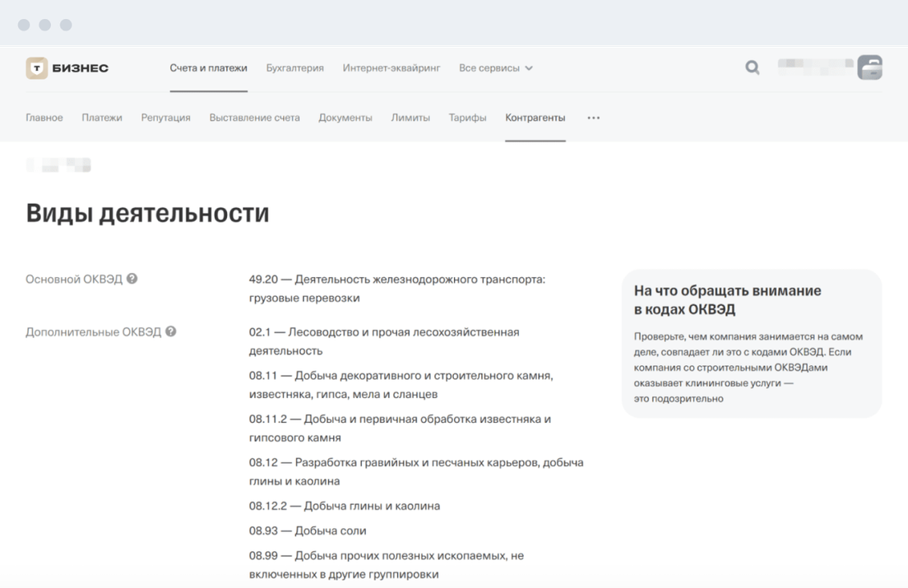
Task: Switch to the Лимиты tab
Action: 410,118
